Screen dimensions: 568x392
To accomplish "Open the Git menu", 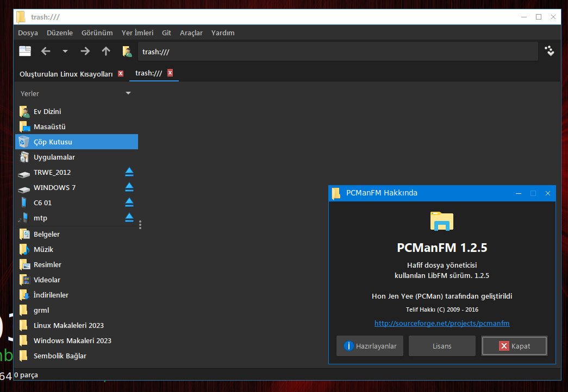I will click(166, 33).
